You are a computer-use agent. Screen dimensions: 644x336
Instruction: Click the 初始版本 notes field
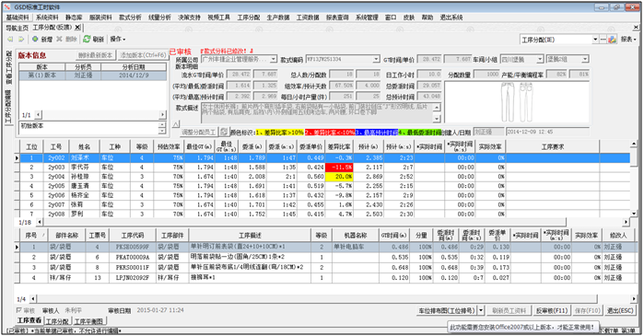pos(89,128)
